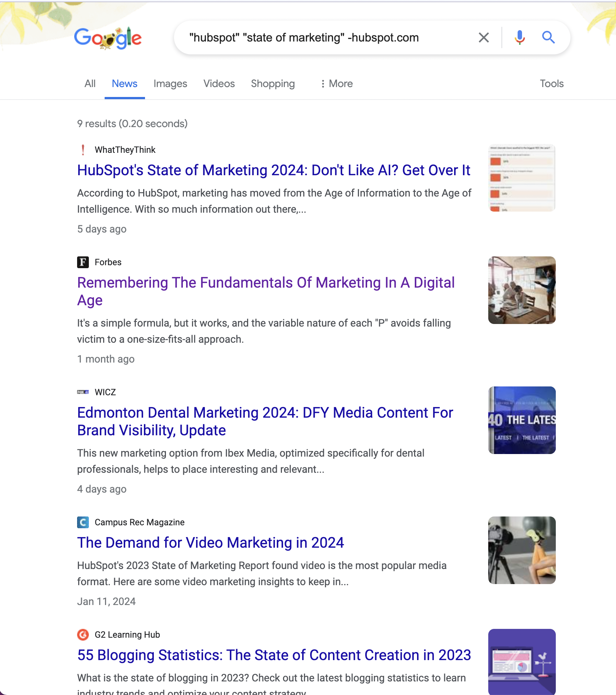Click the 9 results count text

coord(132,124)
